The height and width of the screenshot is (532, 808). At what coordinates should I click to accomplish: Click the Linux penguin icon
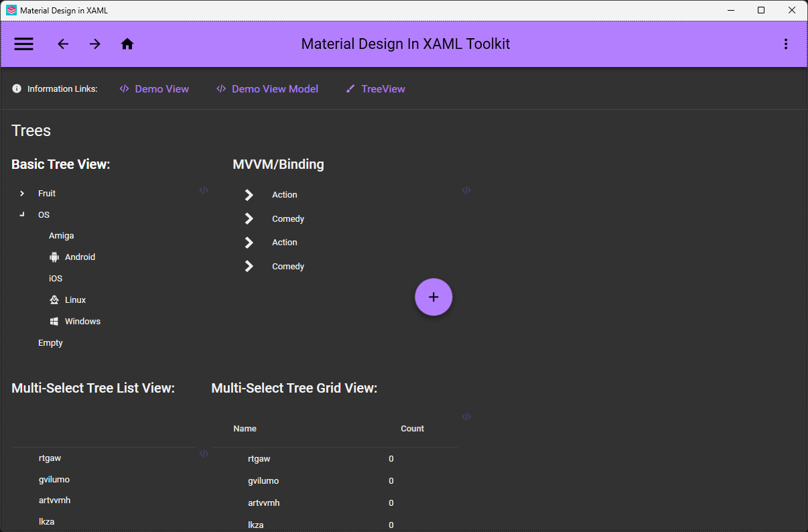point(54,300)
